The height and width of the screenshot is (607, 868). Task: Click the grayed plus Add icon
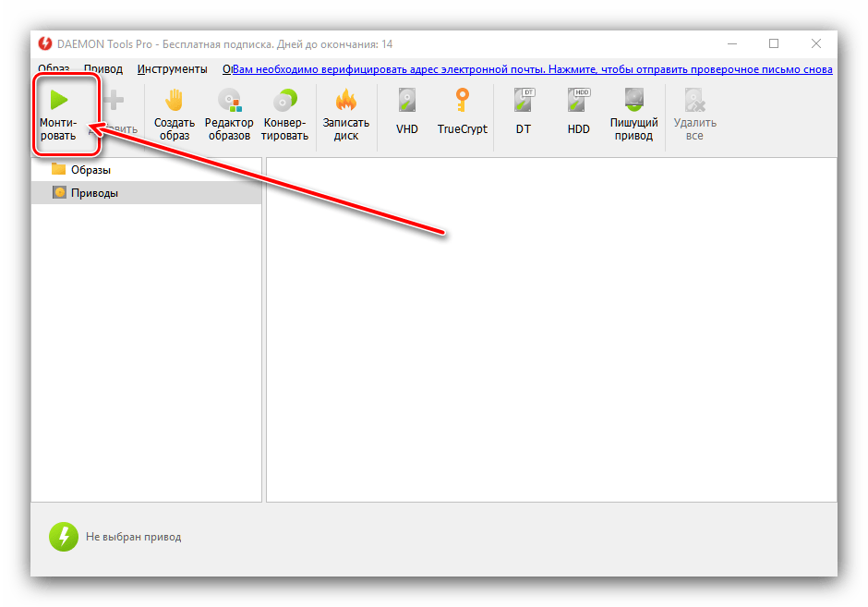(114, 101)
